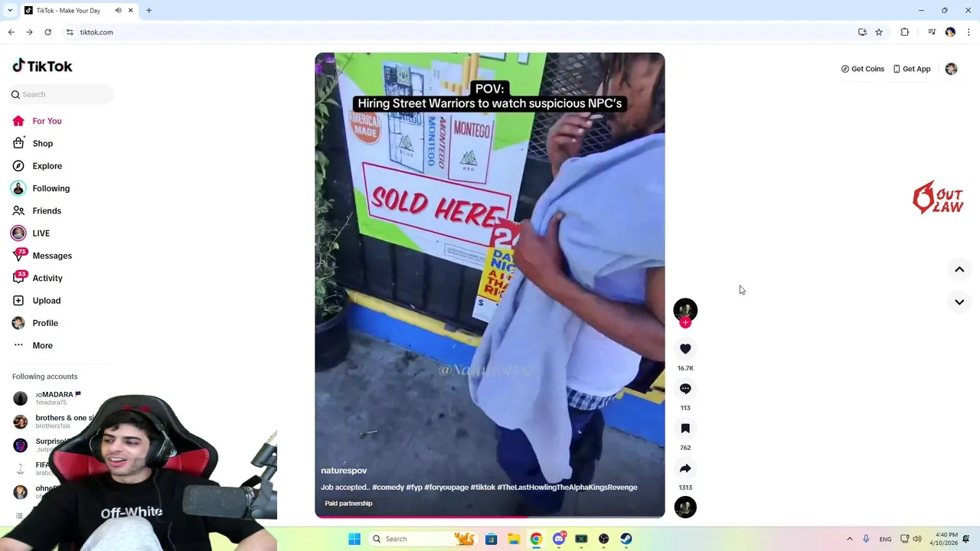Open Messages with 73 badge
Image resolution: width=980 pixels, height=551 pixels.
52,256
